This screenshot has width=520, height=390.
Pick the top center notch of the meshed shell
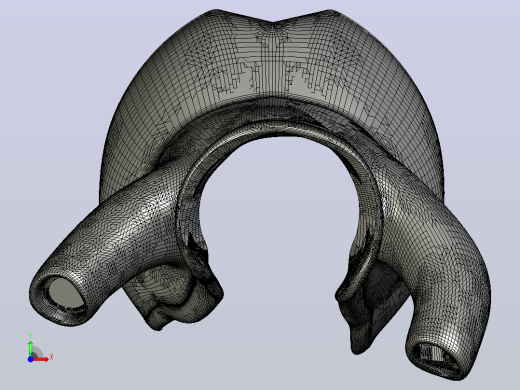273,23
